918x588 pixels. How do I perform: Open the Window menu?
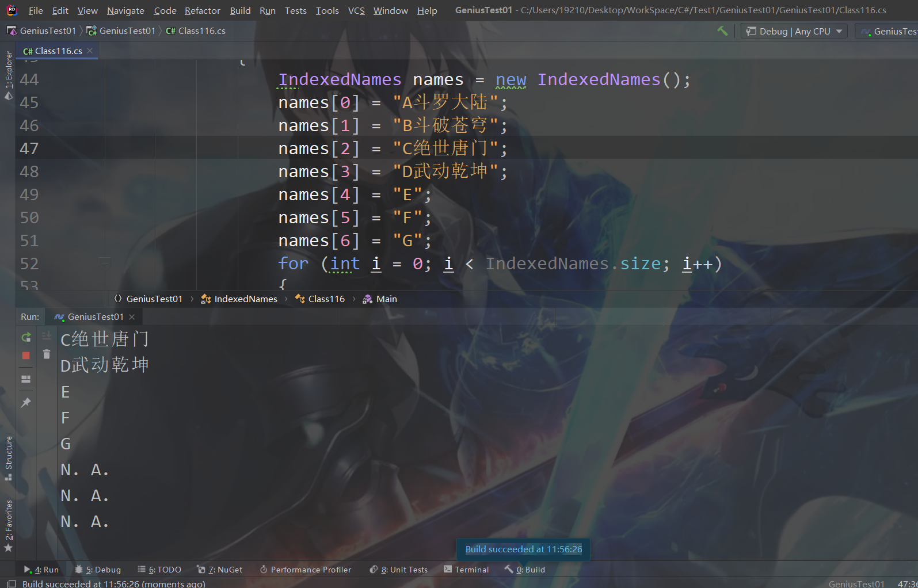tap(391, 10)
